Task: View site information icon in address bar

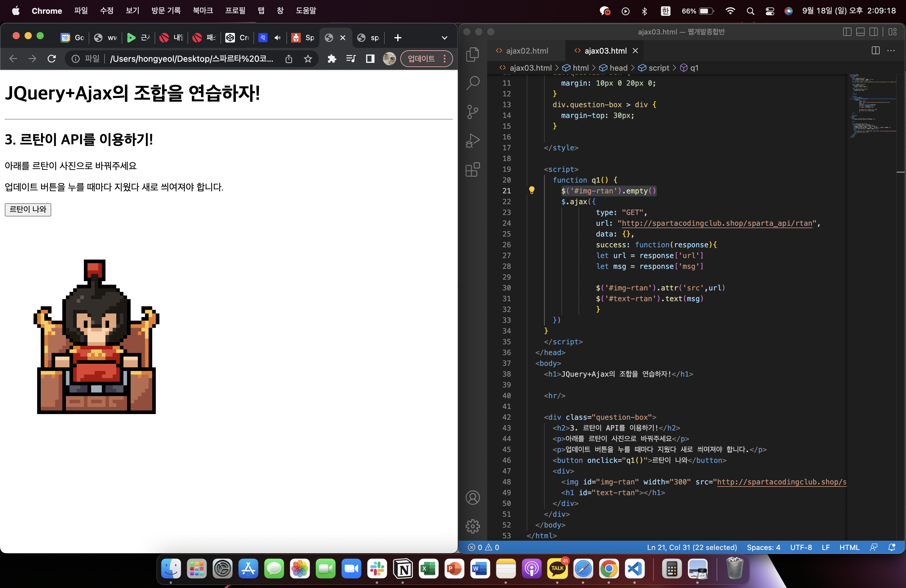Action: (x=76, y=59)
